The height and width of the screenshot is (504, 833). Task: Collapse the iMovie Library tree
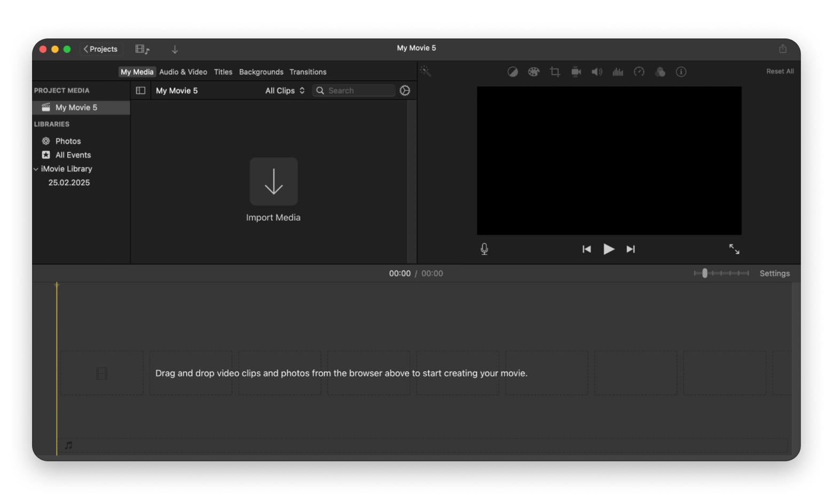point(36,169)
